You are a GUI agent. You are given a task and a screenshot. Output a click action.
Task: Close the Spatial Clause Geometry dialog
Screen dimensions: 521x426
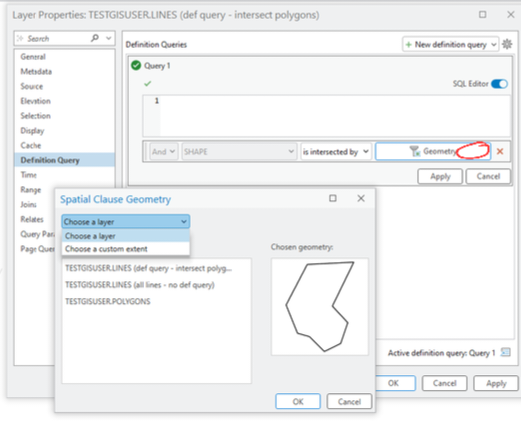point(361,198)
